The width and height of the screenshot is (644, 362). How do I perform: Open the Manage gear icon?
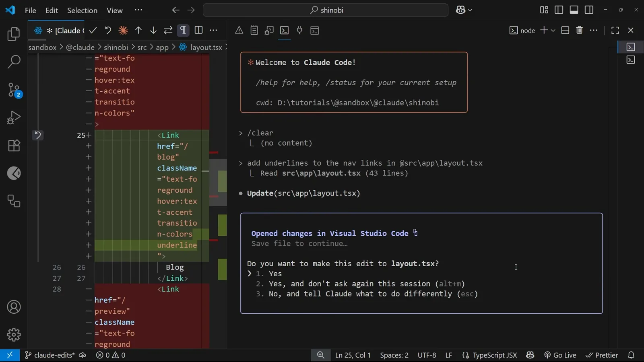(x=14, y=335)
